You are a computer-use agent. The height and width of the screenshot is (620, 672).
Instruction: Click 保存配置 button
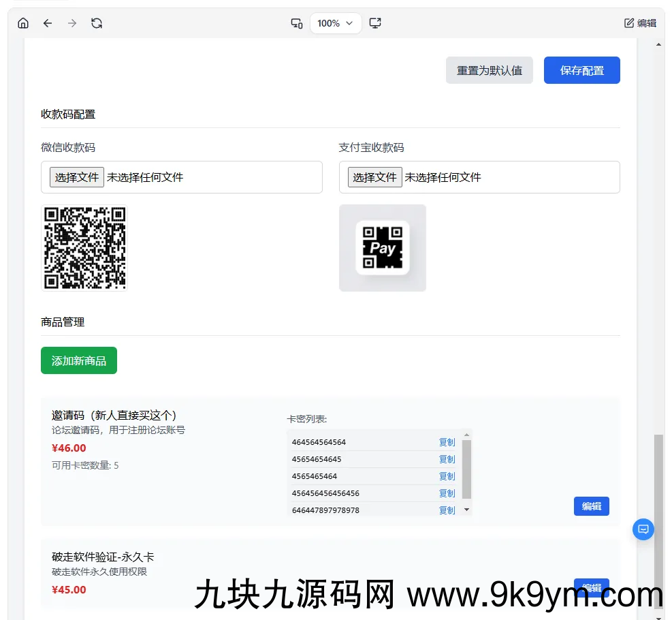pyautogui.click(x=581, y=70)
